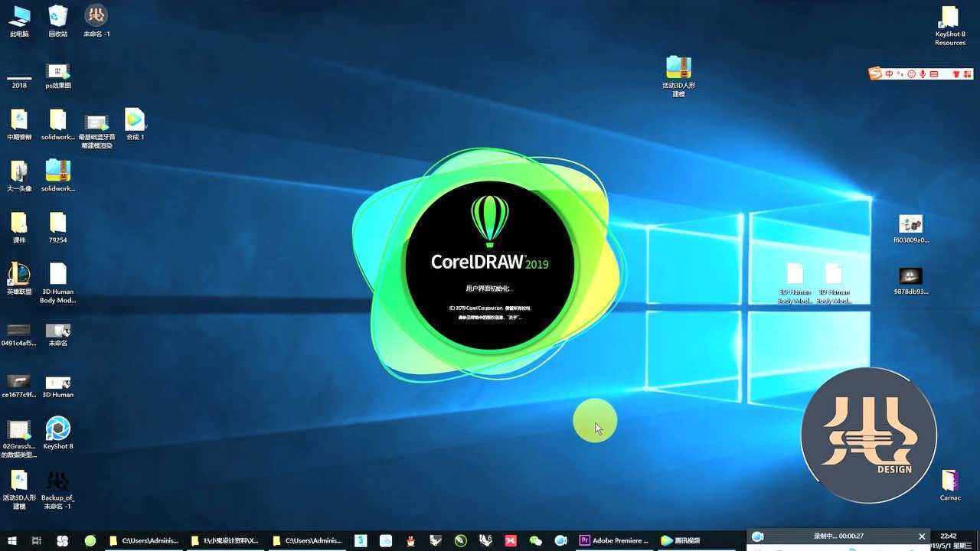Open the Windows Start menu
Viewport: 980px width, 551px height.
[12, 540]
